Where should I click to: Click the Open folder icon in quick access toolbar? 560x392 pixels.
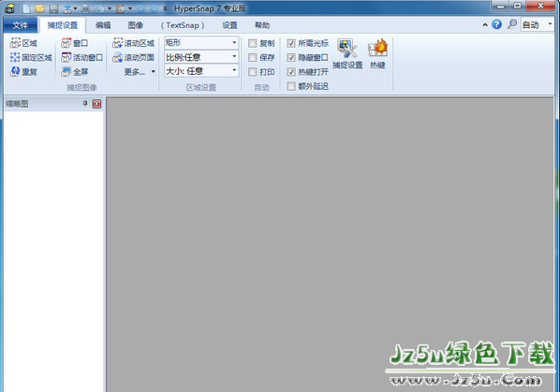[x=39, y=8]
